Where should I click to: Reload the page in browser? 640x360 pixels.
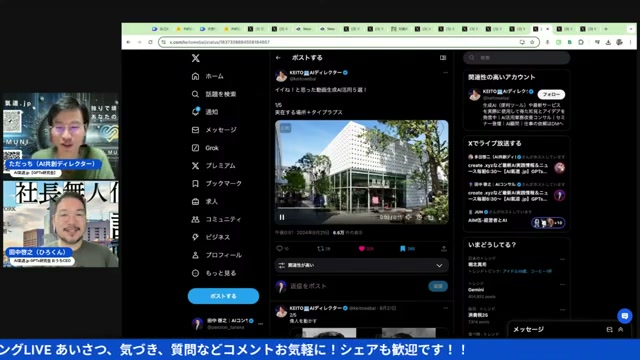point(151,42)
